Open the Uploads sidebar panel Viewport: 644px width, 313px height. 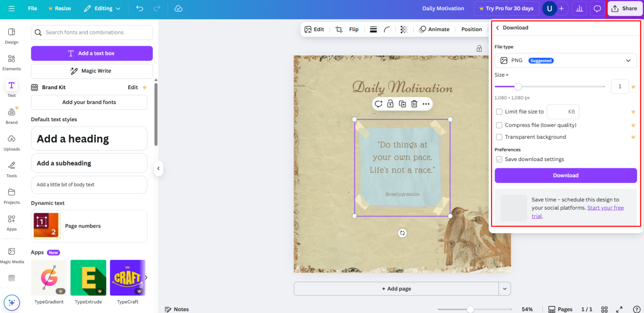coord(12,143)
